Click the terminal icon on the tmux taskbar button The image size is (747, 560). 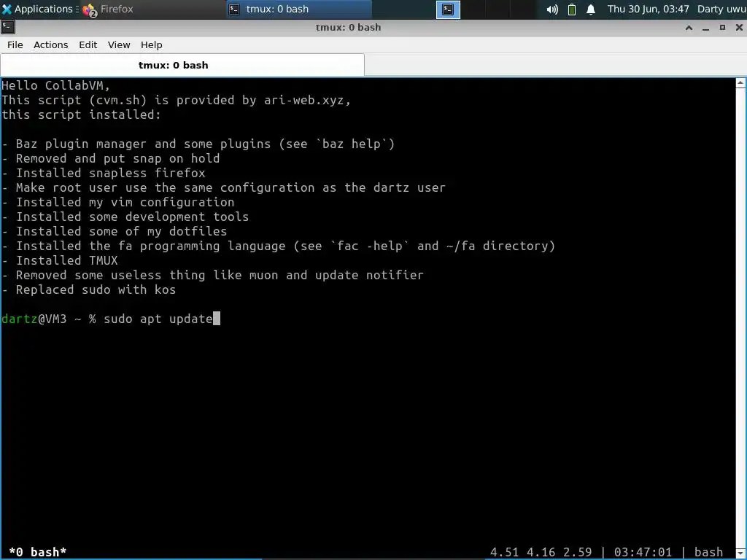[234, 9]
